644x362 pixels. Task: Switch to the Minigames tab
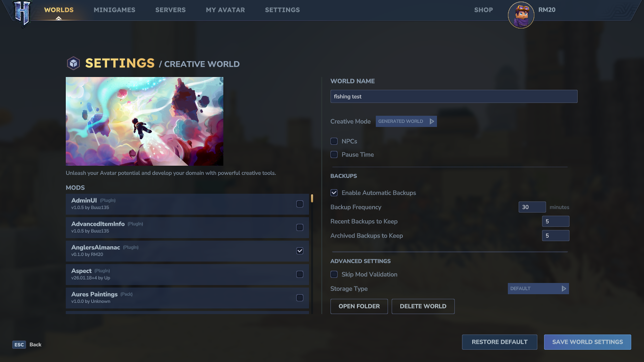click(x=114, y=10)
